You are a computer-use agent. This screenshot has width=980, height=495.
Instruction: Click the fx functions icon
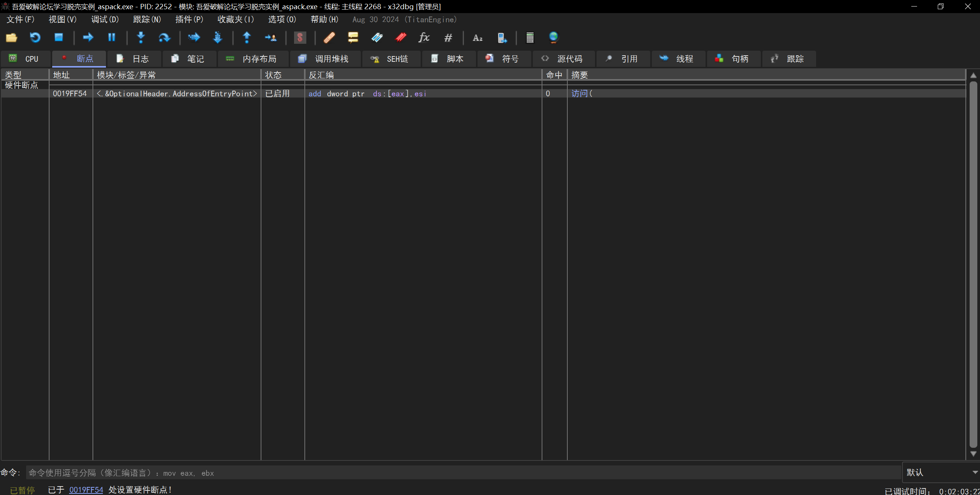pos(424,37)
